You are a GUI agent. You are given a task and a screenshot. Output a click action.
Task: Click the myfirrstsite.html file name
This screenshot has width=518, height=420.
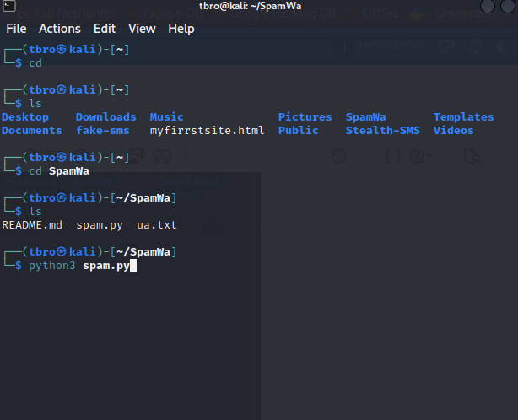(x=208, y=131)
